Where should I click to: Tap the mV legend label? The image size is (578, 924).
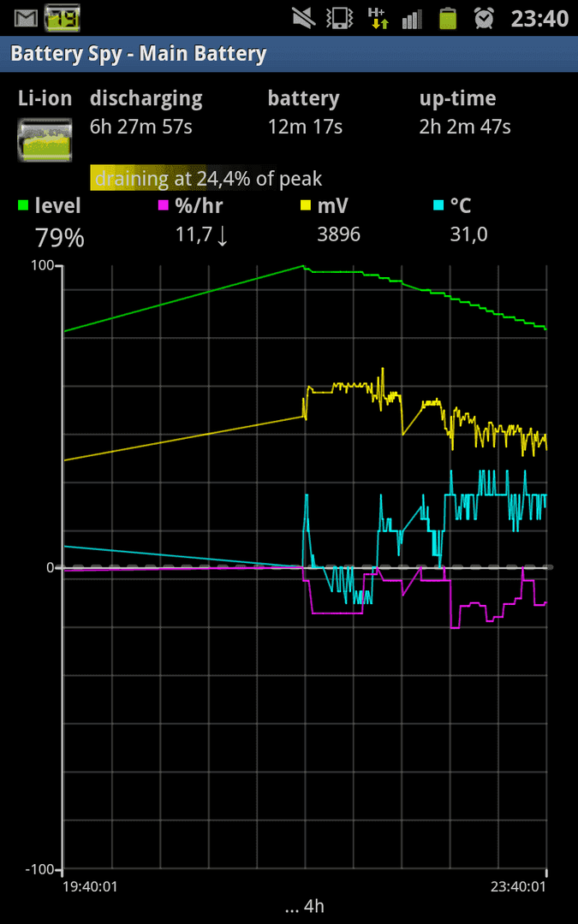click(332, 205)
